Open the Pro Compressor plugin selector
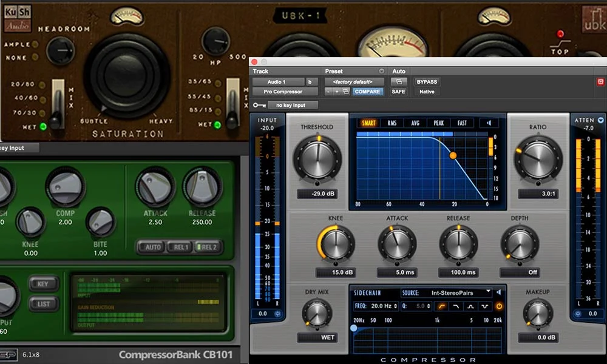This screenshot has height=364, width=607. click(x=285, y=92)
